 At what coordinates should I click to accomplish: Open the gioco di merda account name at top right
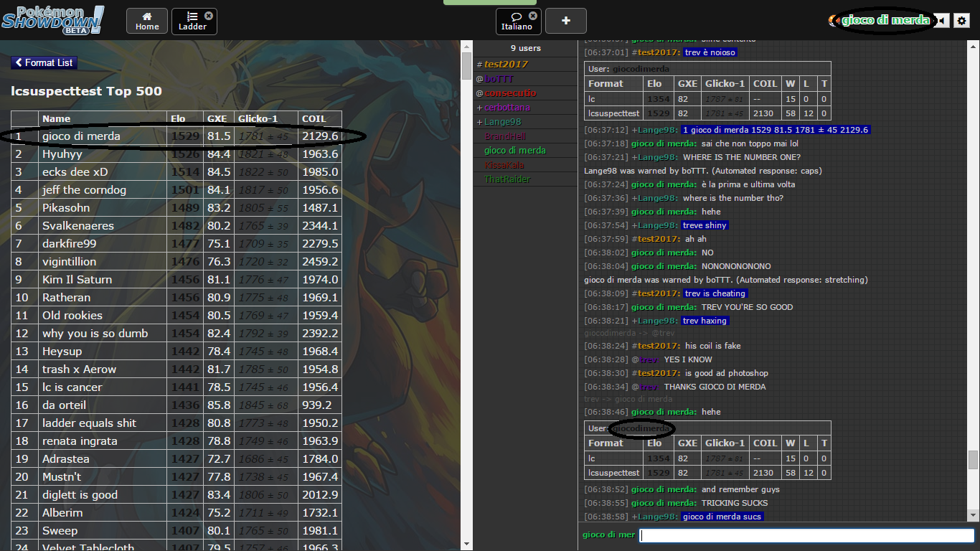[885, 20]
